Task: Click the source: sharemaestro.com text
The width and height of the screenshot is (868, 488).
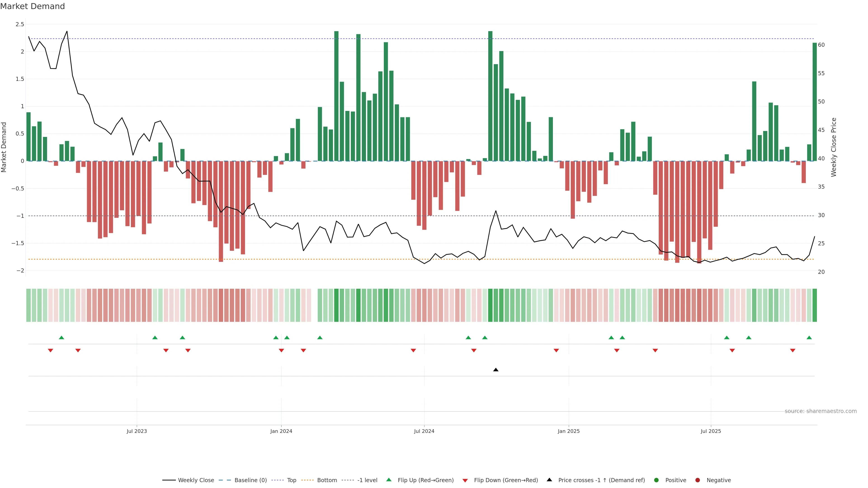Action: (x=821, y=411)
